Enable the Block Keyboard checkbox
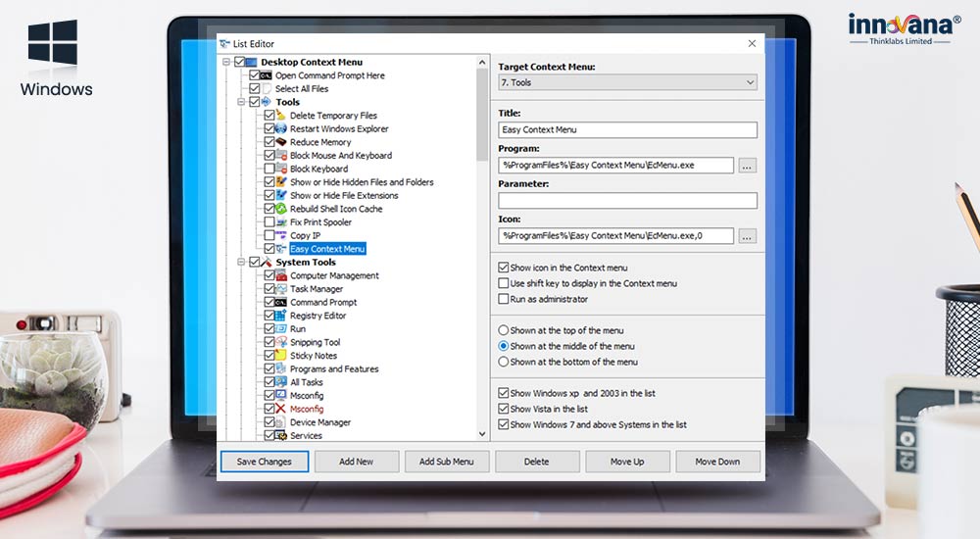 [x=269, y=169]
